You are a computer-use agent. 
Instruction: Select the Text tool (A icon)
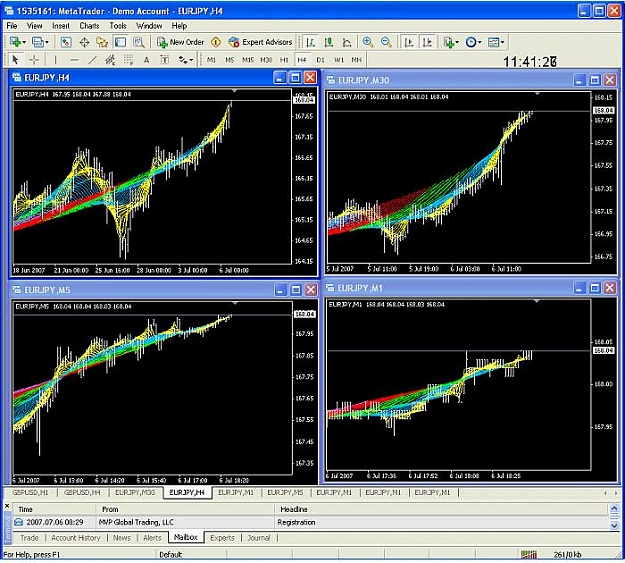(146, 60)
